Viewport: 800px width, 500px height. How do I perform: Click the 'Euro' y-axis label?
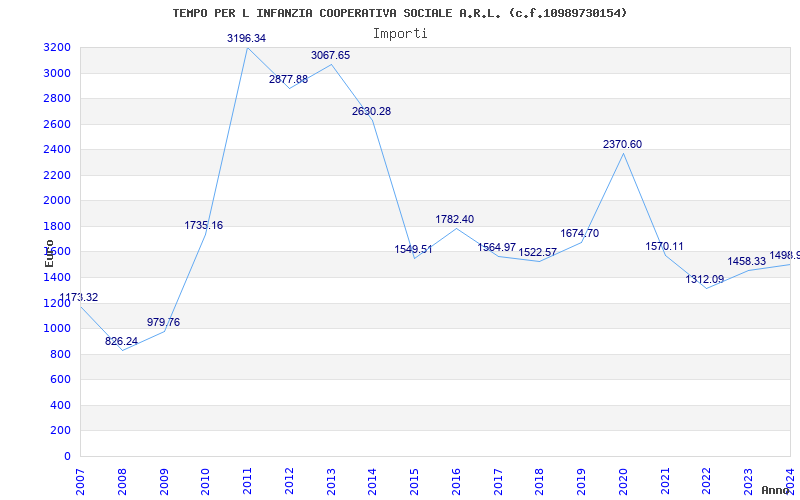[49, 253]
